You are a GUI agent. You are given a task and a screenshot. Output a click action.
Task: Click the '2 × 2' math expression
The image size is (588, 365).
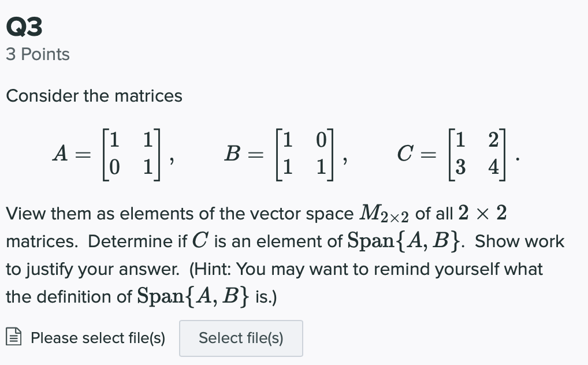click(x=482, y=214)
